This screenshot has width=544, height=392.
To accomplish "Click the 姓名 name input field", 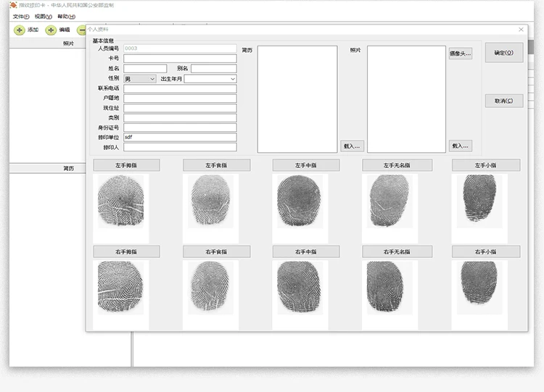I will (x=145, y=69).
